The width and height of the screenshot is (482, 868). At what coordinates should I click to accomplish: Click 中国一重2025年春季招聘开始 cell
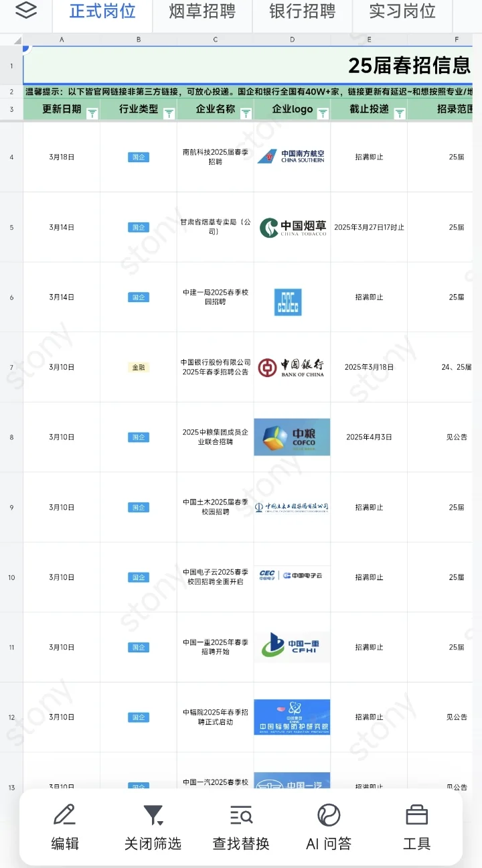(x=216, y=646)
